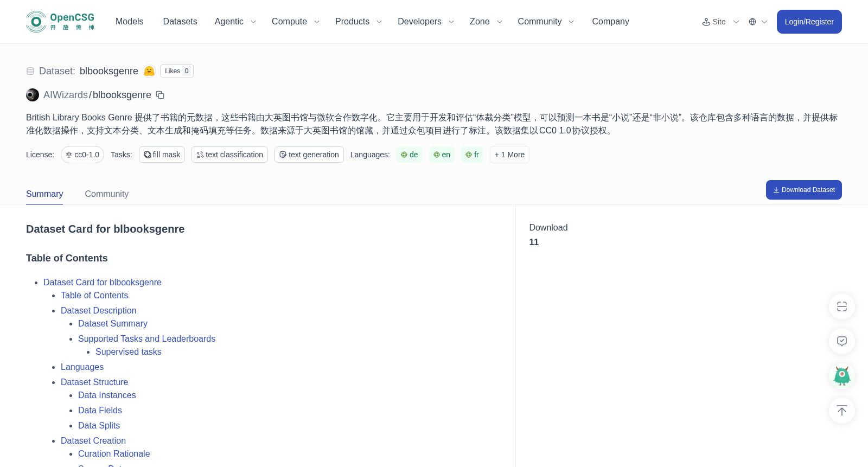Image resolution: width=868 pixels, height=467 pixels.
Task: Select the text classification task tag
Action: pos(229,155)
